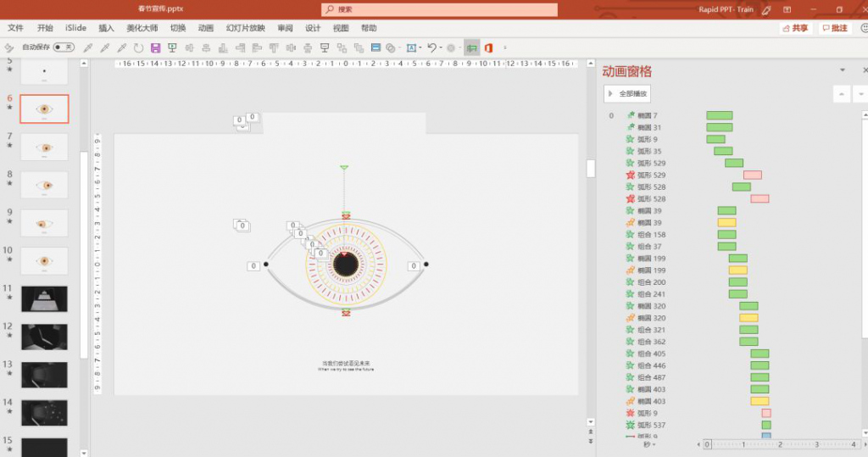Click the blue selection pane toolbar icon
This screenshot has width=868, height=457.
click(x=376, y=47)
